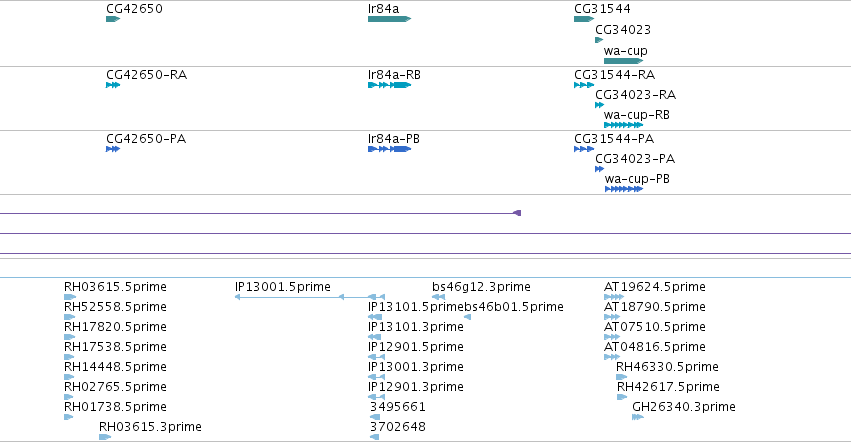Image resolution: width=851 pixels, height=442 pixels.
Task: Click the RH17820.5prime label
Action: click(x=115, y=327)
